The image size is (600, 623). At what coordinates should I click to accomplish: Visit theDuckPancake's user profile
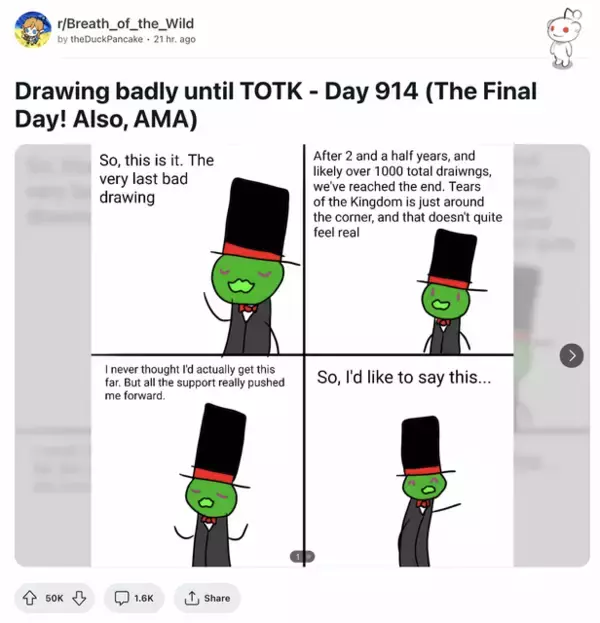tap(106, 39)
